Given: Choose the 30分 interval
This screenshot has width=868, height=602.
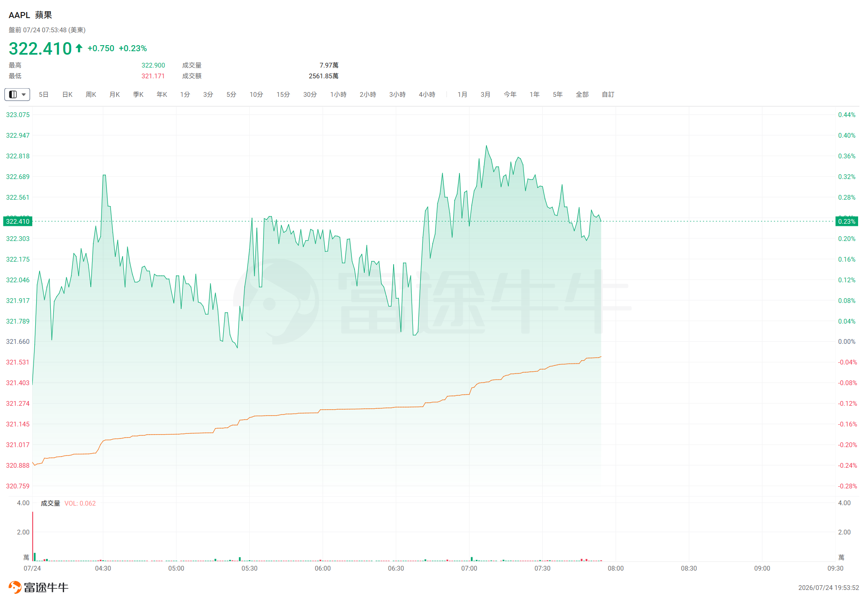Looking at the screenshot, I should [x=310, y=94].
